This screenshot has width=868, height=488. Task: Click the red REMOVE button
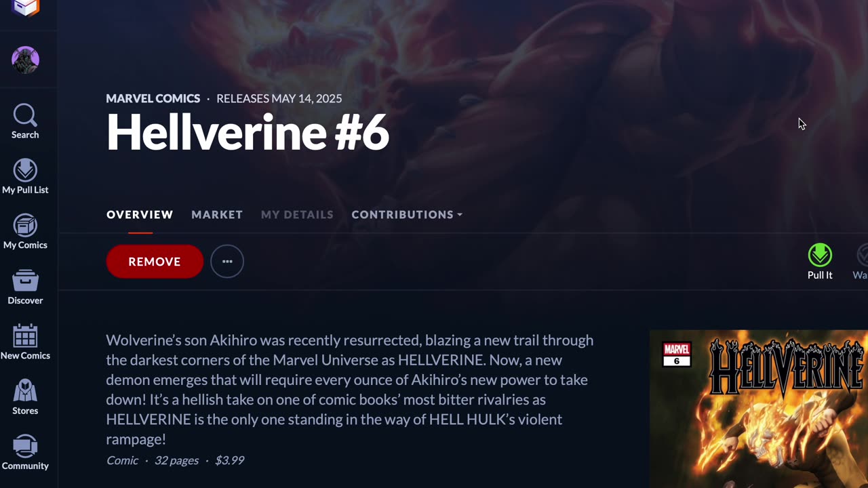tap(155, 262)
